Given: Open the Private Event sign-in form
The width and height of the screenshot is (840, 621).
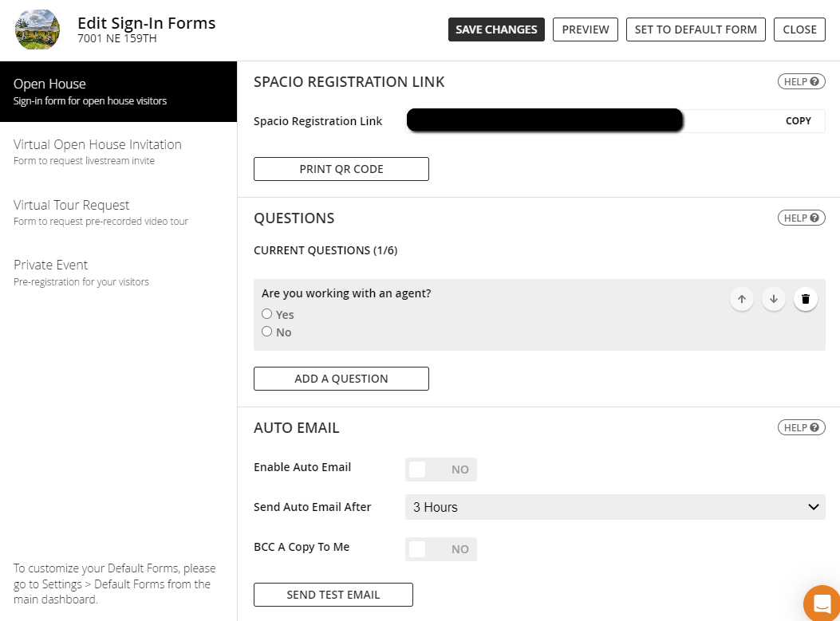Looking at the screenshot, I should point(50,264).
